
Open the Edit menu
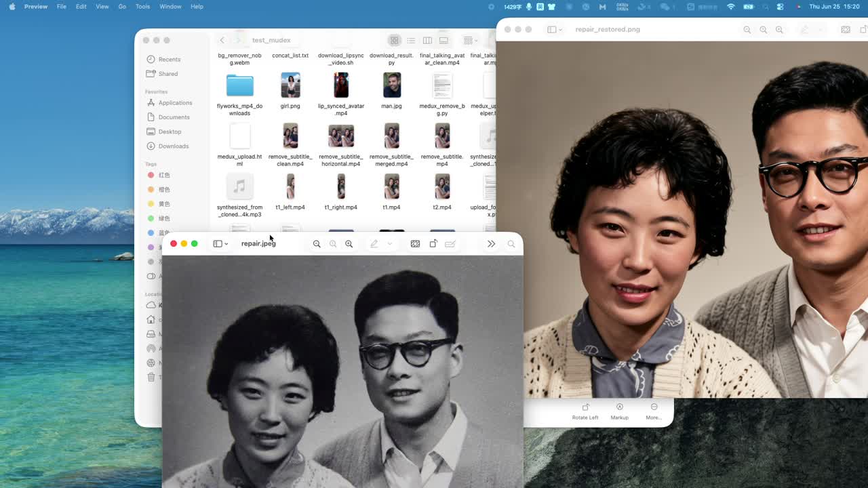click(81, 6)
